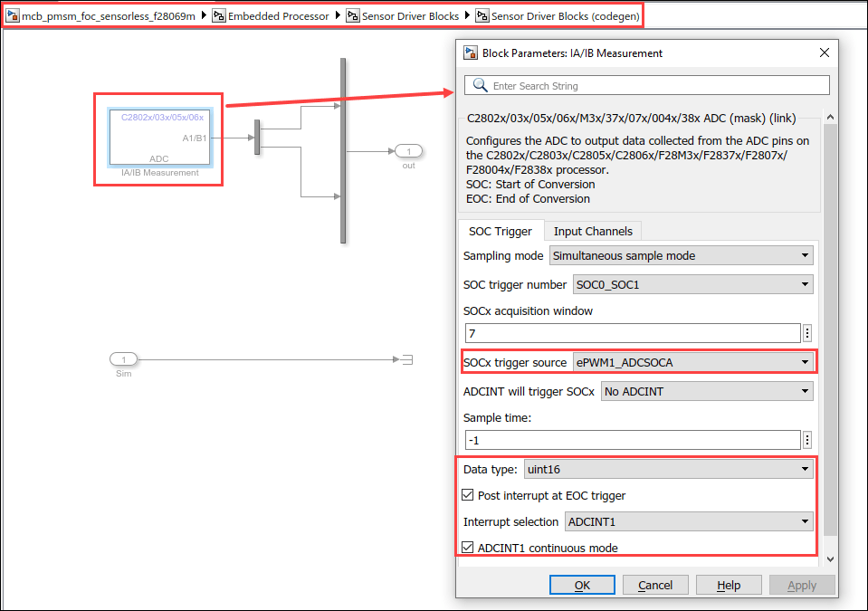868x611 pixels.
Task: Select the SOC Trigger tab
Action: point(500,232)
